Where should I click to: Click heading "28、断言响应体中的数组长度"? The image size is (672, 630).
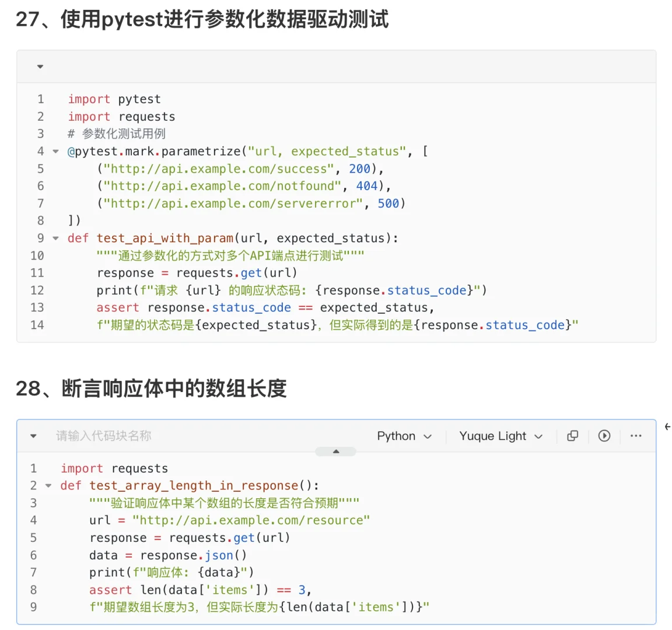(151, 388)
